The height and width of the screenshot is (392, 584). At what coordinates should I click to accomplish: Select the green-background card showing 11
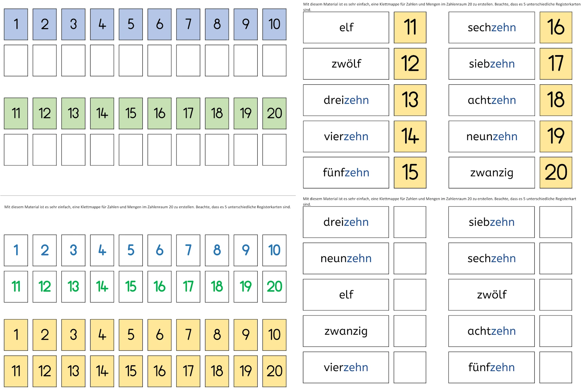[x=16, y=113]
